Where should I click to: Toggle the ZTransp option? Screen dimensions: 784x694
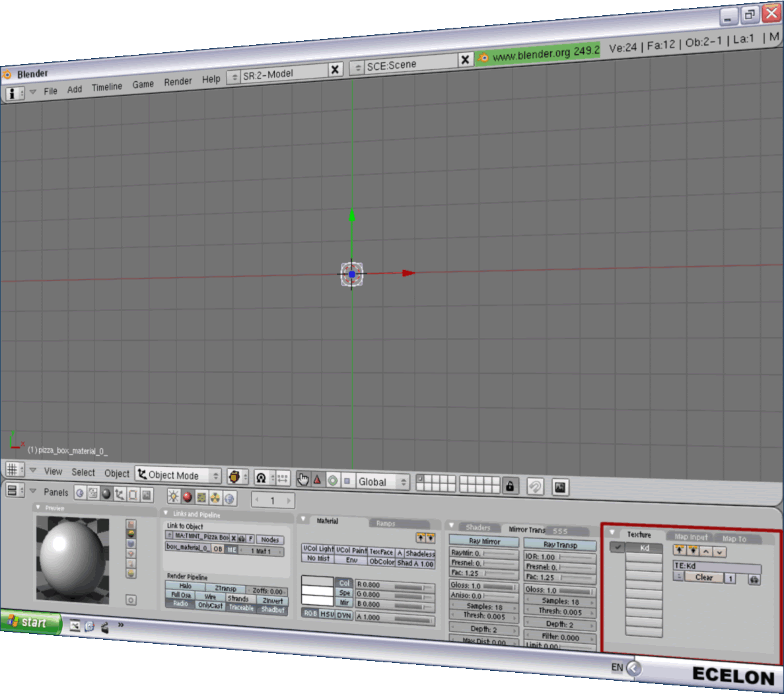click(225, 588)
